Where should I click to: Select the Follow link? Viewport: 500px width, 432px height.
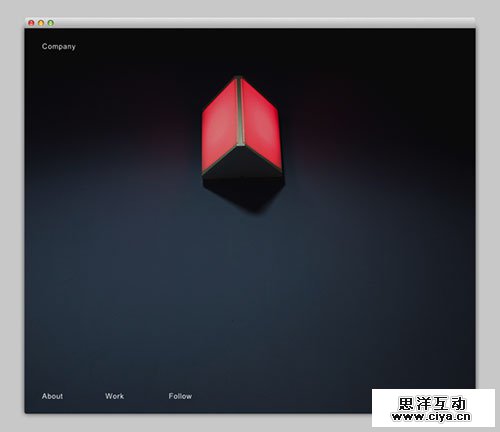tap(180, 396)
